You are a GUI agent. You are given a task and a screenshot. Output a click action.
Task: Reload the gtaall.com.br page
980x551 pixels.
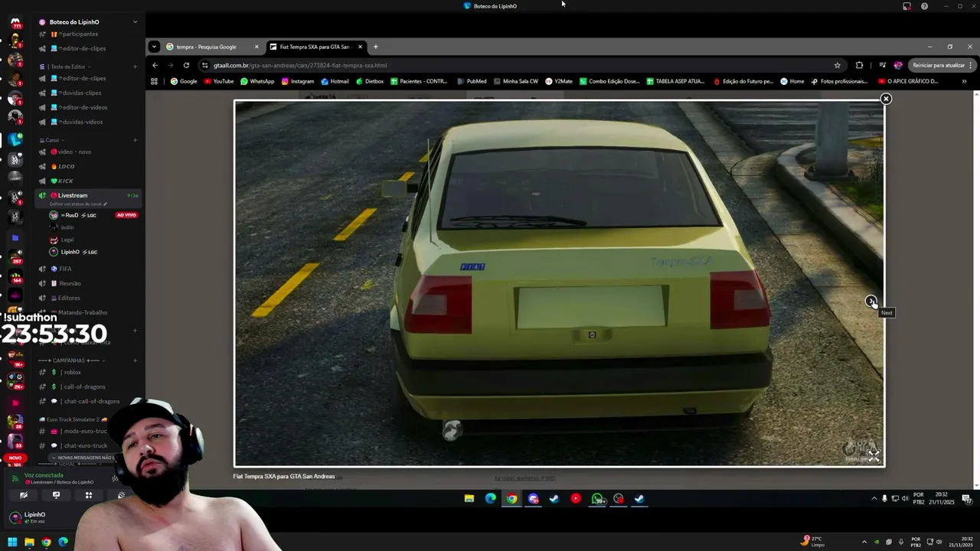point(186,65)
